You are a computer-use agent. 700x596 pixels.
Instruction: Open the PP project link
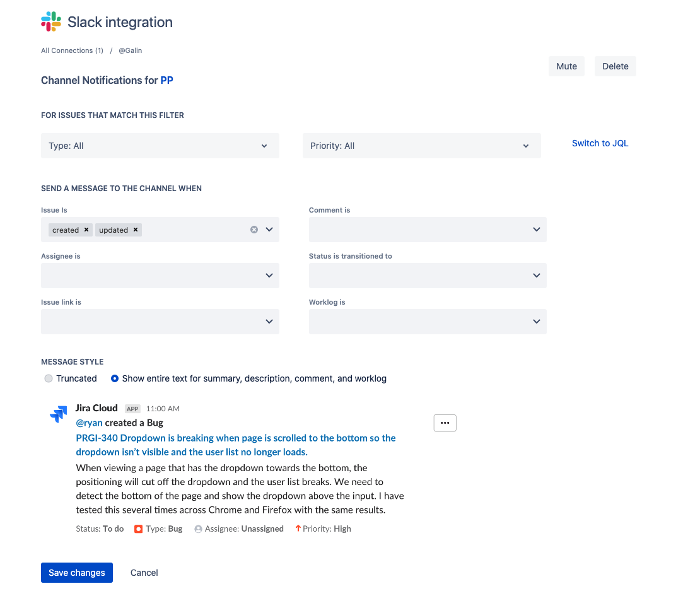tap(166, 80)
